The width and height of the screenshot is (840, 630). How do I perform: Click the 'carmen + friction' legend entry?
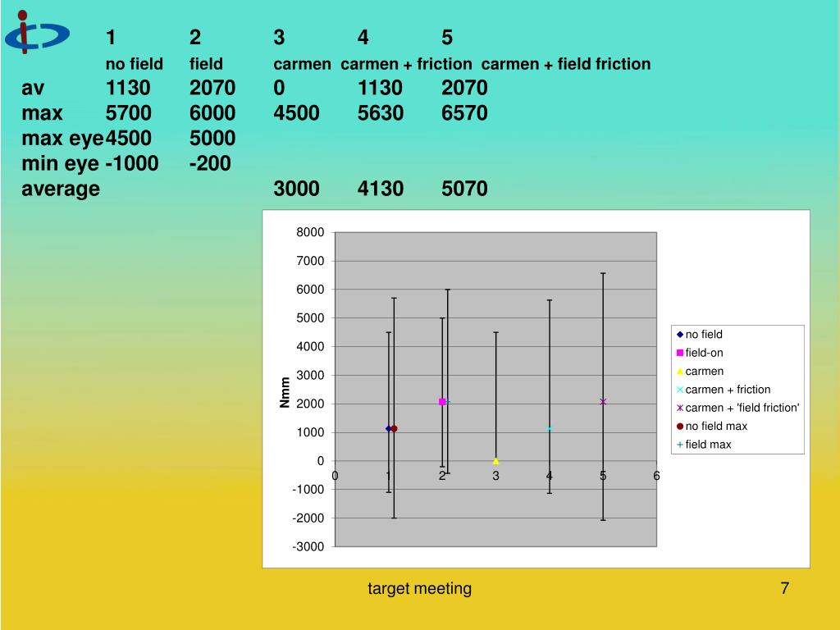tap(724, 390)
